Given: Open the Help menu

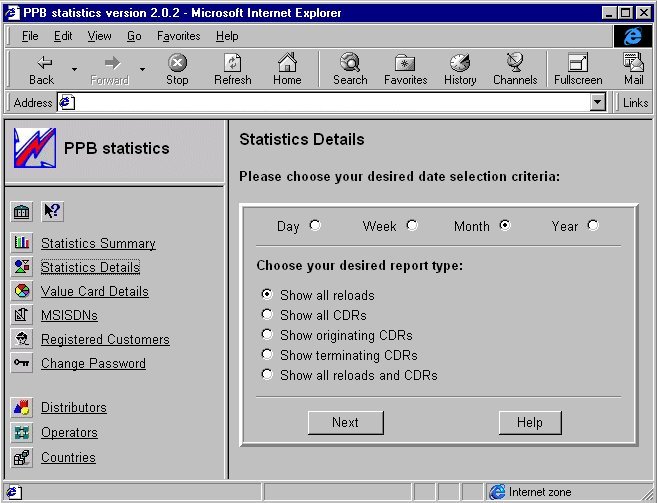Looking at the screenshot, I should click(227, 36).
